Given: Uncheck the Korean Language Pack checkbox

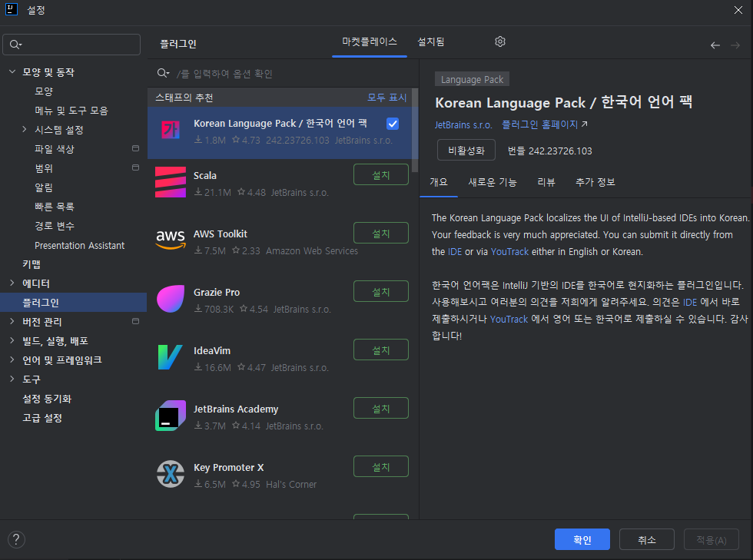Looking at the screenshot, I should tap(393, 124).
